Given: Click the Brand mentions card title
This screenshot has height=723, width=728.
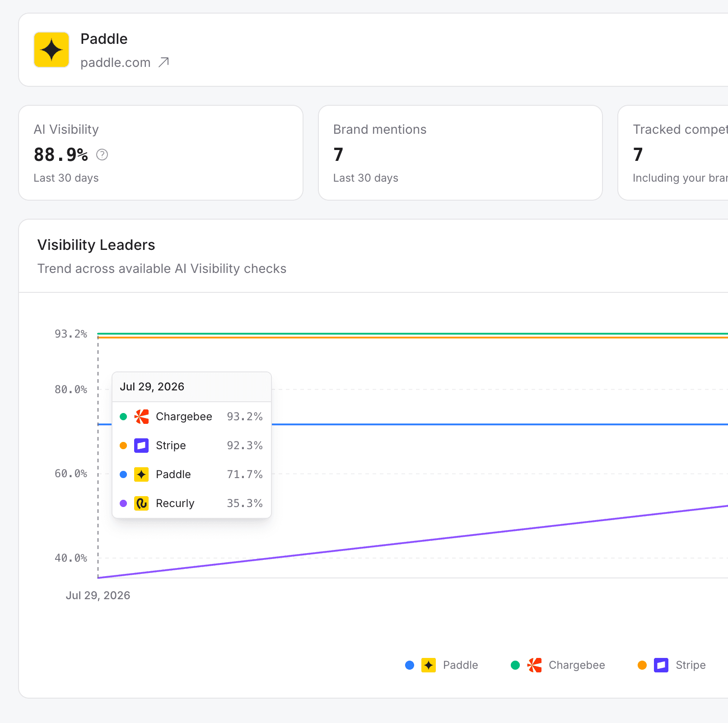Looking at the screenshot, I should tap(380, 130).
